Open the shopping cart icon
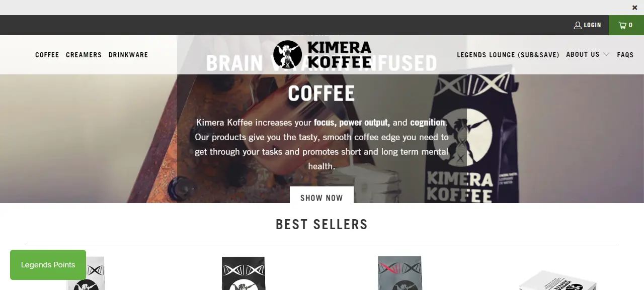 [x=622, y=25]
